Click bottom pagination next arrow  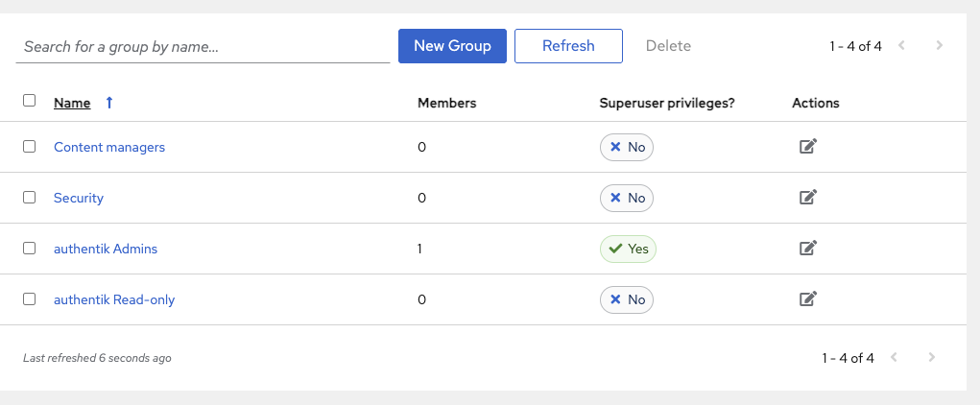pyautogui.click(x=931, y=358)
